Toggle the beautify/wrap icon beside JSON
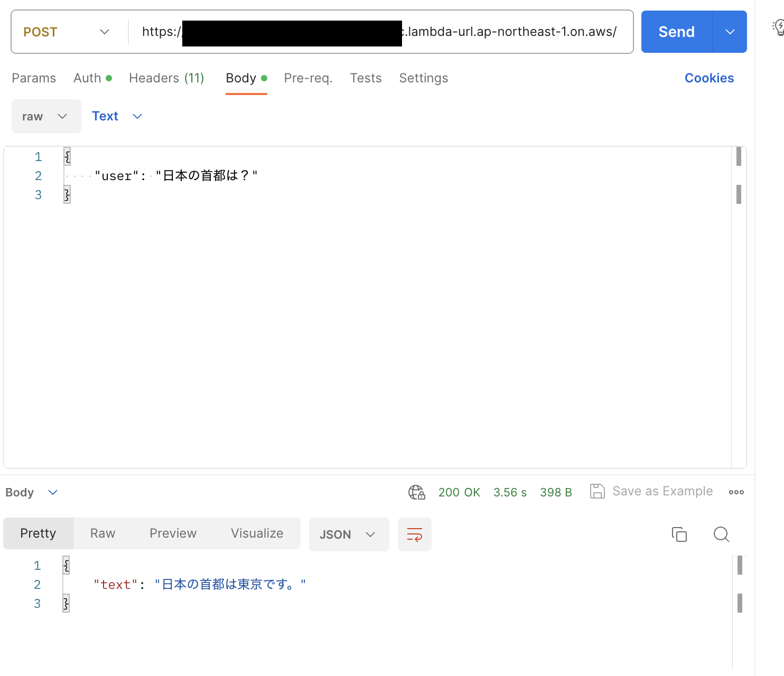Screen dimensions: 784x676 (x=415, y=534)
